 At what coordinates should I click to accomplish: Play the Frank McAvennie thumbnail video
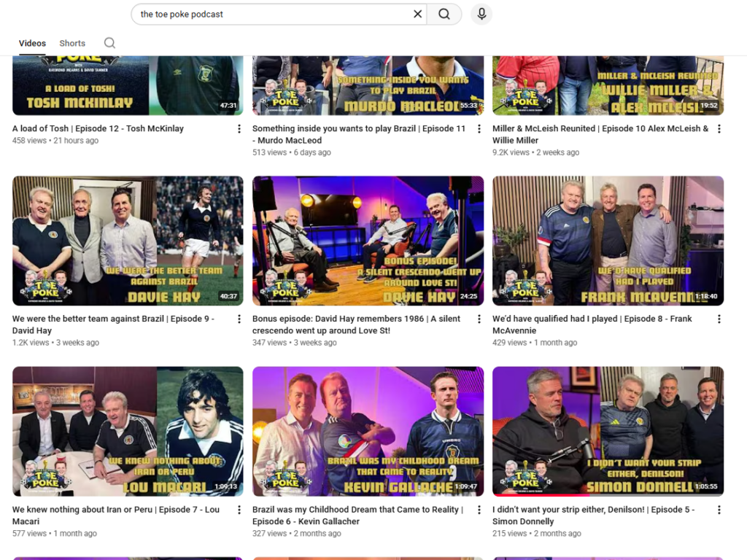click(x=608, y=241)
